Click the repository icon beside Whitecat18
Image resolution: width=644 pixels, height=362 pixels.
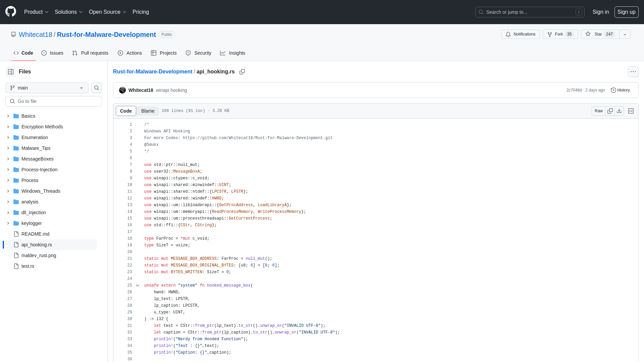click(x=13, y=35)
